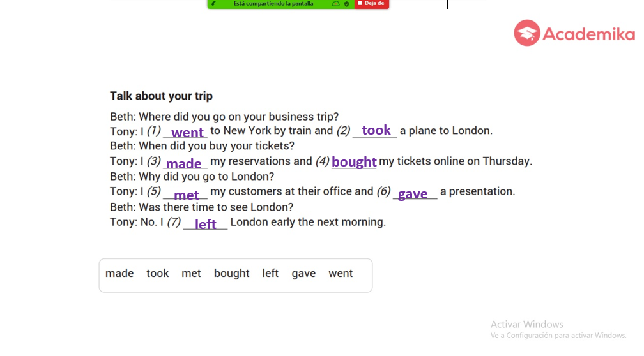Click blank (2) filled with 'took'
Viewport: 644px width, 356px height.
point(375,130)
